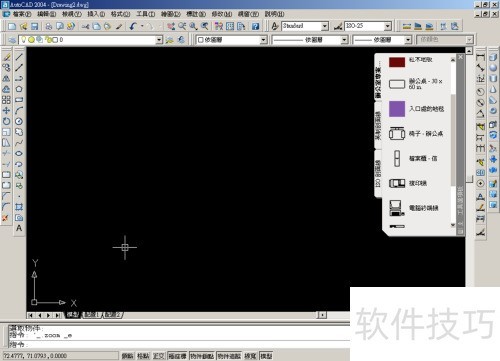Toggle 物件追蹤 object tracking in status bar
This screenshot has height=361, width=500.
[229, 356]
